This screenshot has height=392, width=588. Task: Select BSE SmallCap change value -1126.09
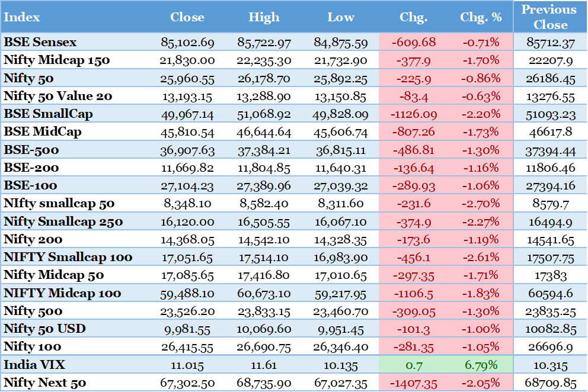point(414,114)
